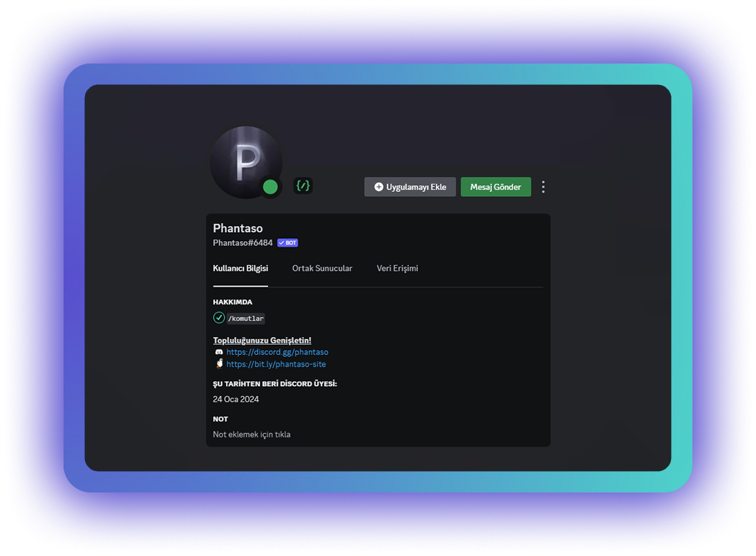Click the member since date 24 Oca 2024
This screenshot has height=556, width=756.
coord(236,399)
